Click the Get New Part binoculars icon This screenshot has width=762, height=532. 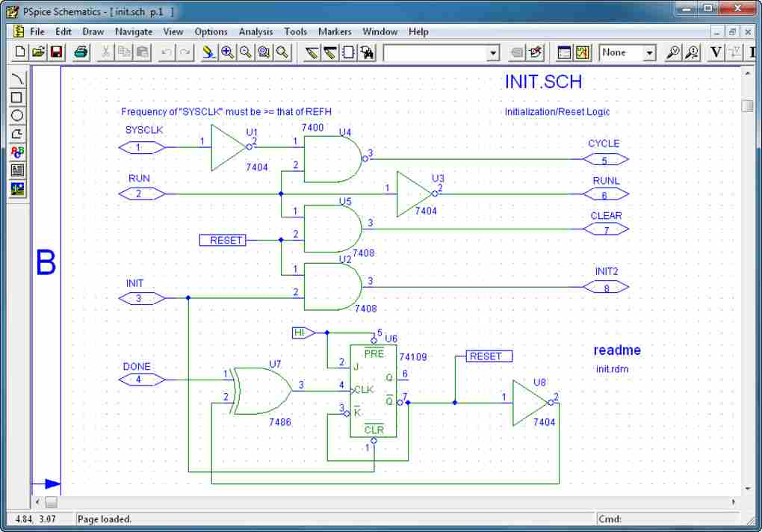click(367, 52)
